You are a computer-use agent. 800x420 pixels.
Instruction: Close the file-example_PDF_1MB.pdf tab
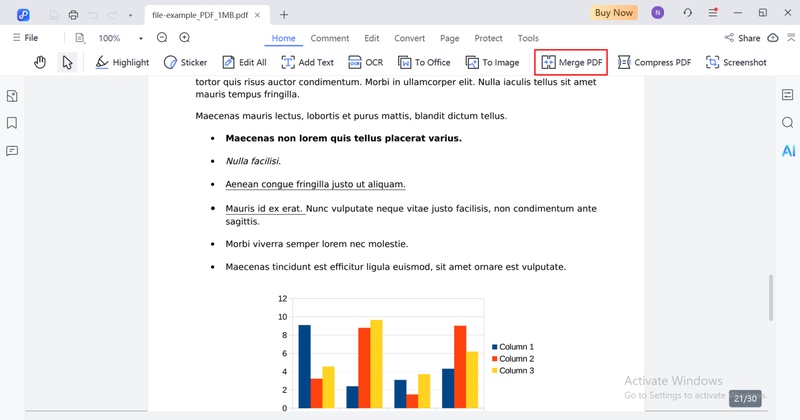click(x=258, y=15)
